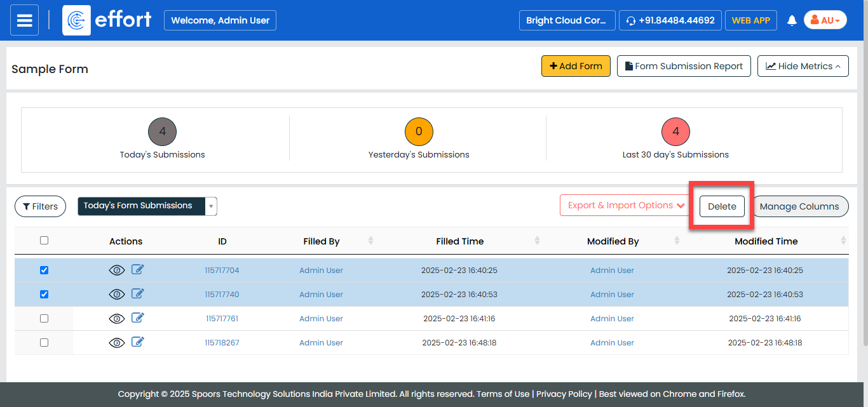
Task: Delete the selected submissions
Action: pos(722,206)
